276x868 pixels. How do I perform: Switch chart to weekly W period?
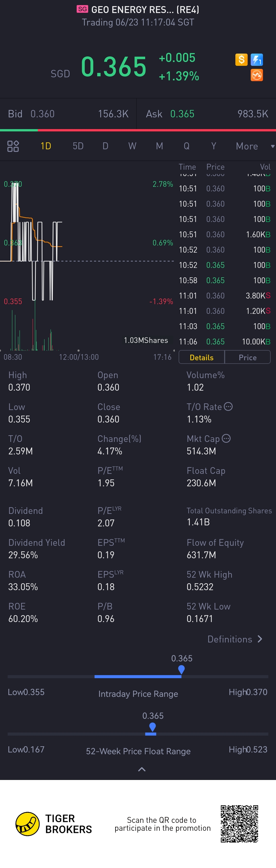(x=132, y=146)
